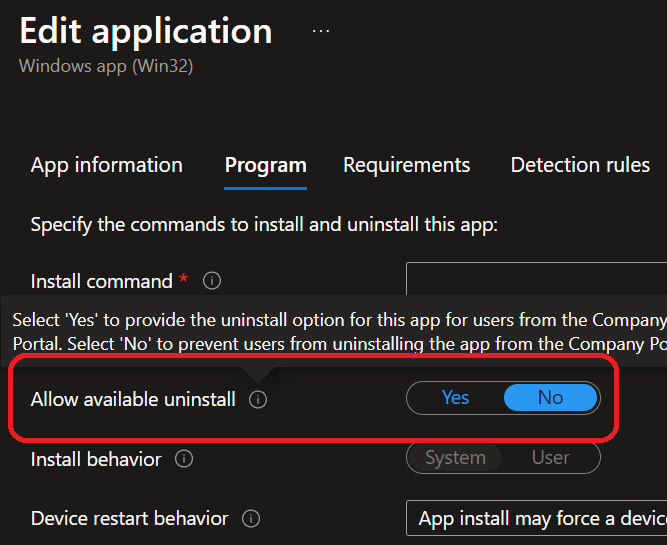Choose User install behavior

pos(550,458)
